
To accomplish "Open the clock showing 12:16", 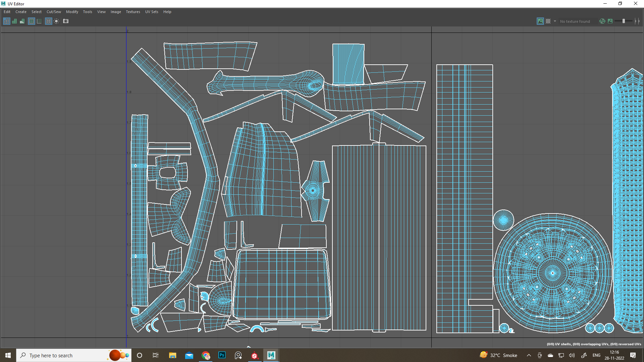I will point(614,355).
